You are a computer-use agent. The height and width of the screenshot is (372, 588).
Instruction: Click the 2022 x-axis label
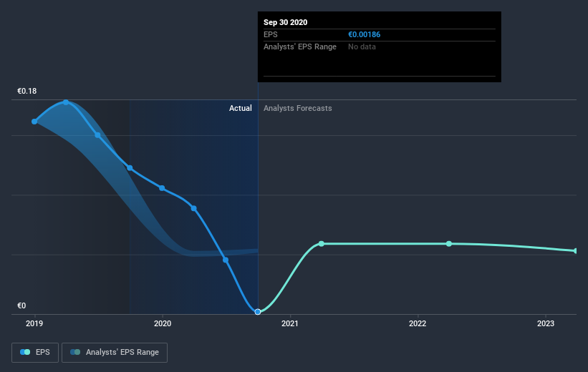418,323
